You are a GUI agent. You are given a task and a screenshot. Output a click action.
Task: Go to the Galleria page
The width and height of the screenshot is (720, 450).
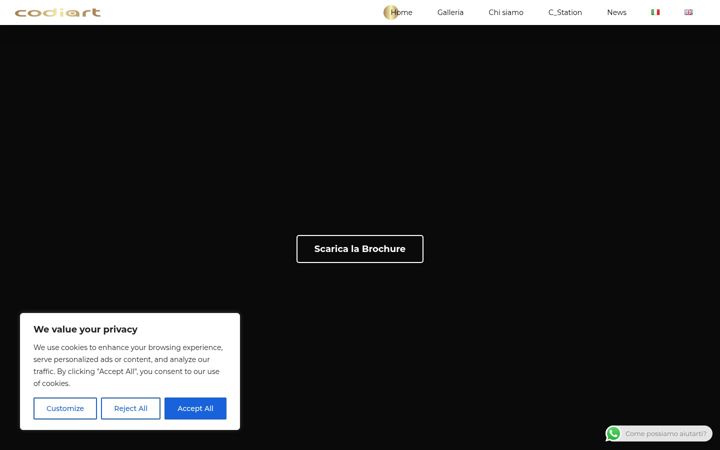[450, 12]
